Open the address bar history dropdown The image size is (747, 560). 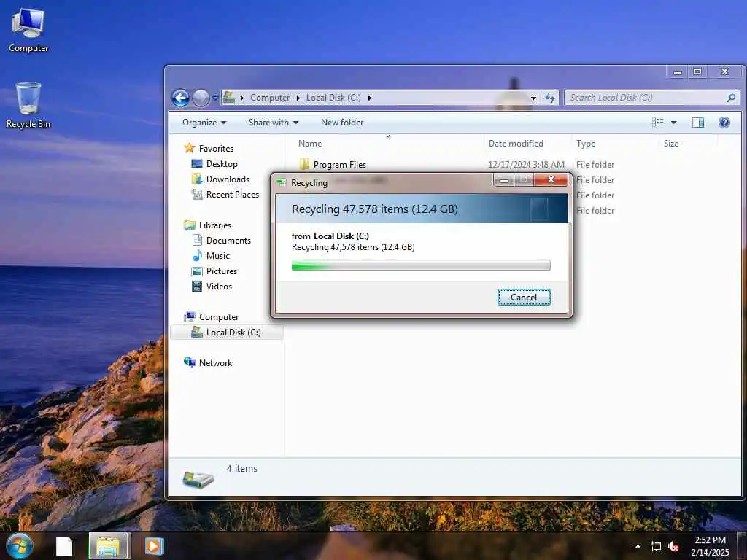click(533, 98)
